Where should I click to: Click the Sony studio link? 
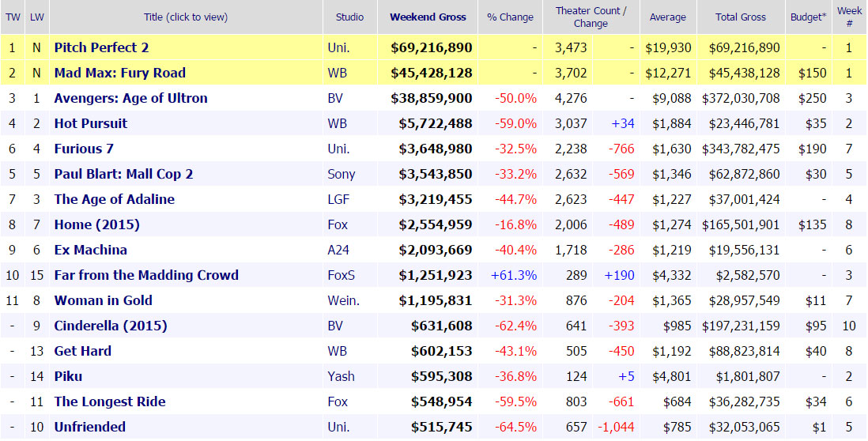coord(341,175)
